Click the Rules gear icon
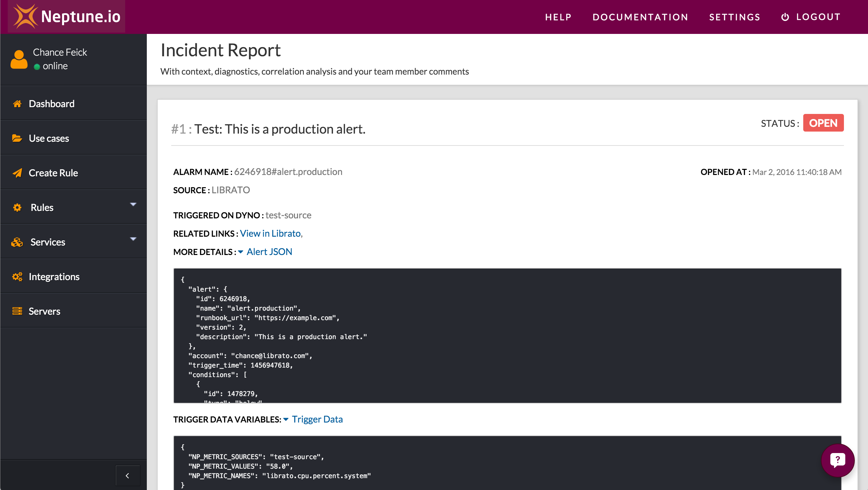 (x=17, y=208)
